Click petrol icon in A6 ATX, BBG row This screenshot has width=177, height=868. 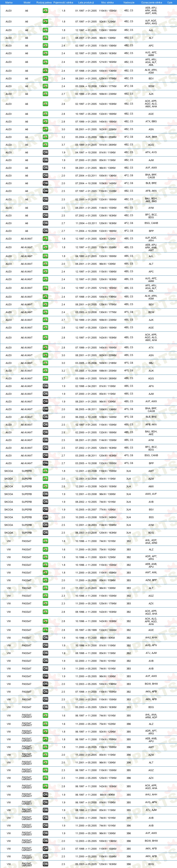pyautogui.click(x=45, y=122)
